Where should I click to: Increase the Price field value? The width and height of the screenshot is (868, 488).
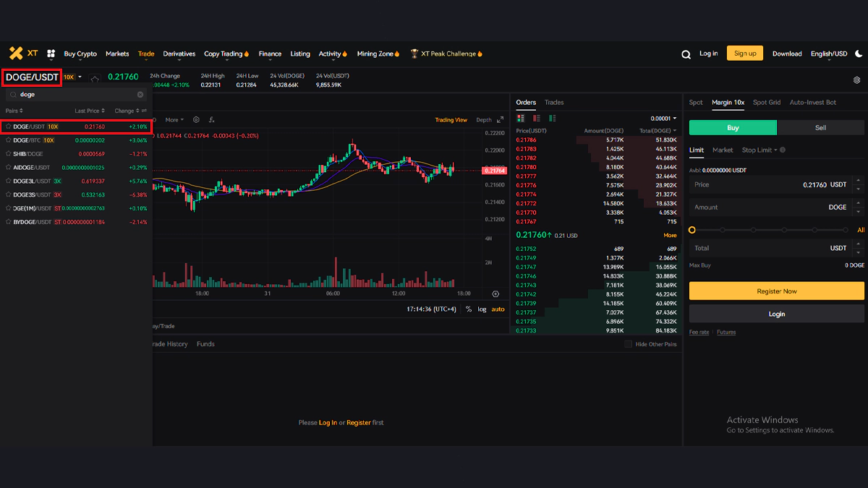coord(858,181)
